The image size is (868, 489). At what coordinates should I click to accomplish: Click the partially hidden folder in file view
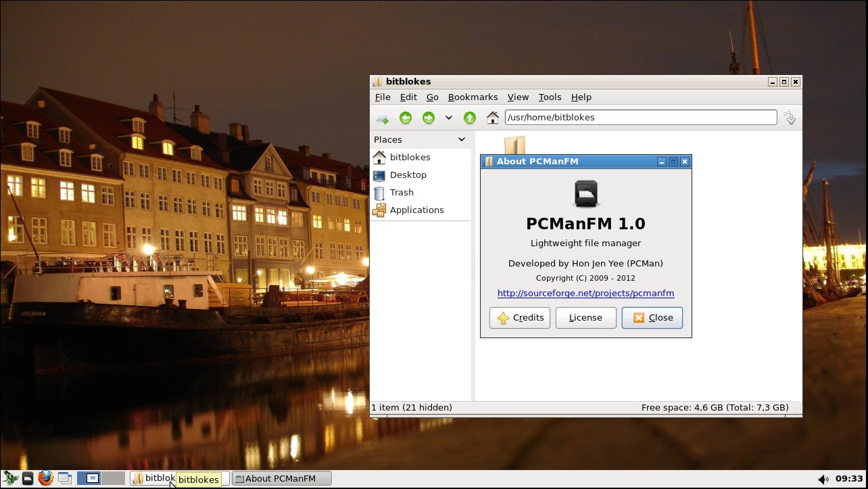514,145
